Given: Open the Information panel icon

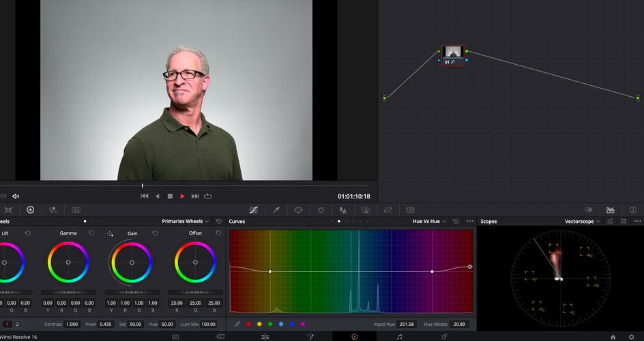Looking at the screenshot, I should click(x=633, y=209).
